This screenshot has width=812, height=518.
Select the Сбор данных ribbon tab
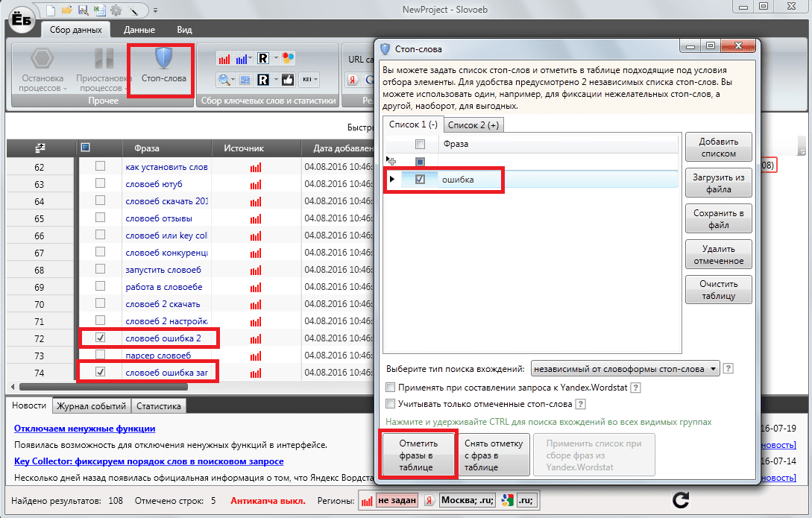point(75,30)
